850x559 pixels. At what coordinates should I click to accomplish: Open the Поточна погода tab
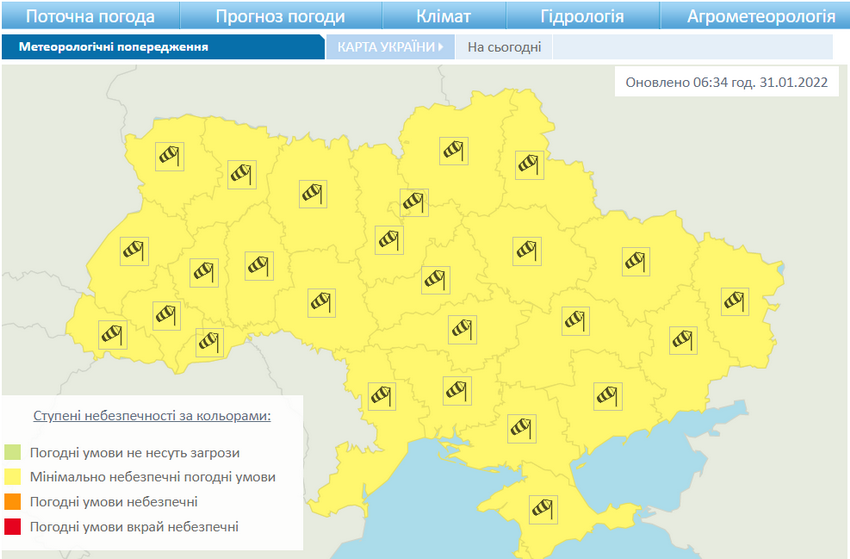pyautogui.click(x=90, y=16)
